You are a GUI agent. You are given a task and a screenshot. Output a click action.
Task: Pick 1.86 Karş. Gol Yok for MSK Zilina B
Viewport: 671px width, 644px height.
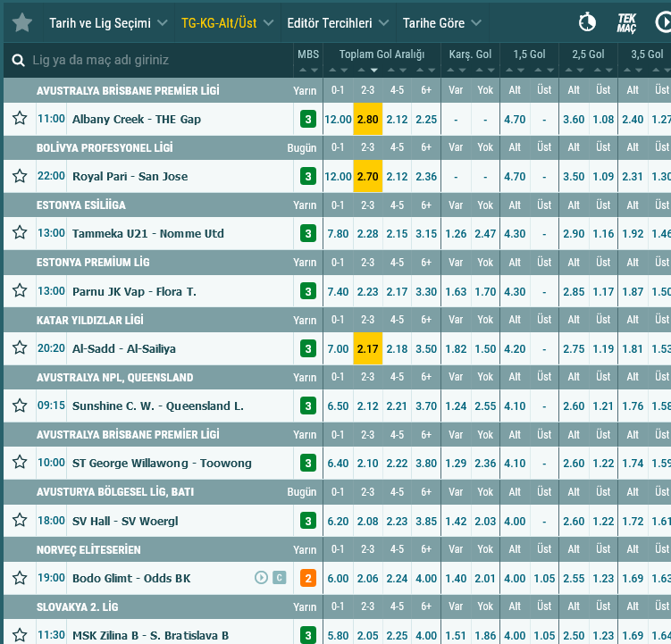click(485, 635)
